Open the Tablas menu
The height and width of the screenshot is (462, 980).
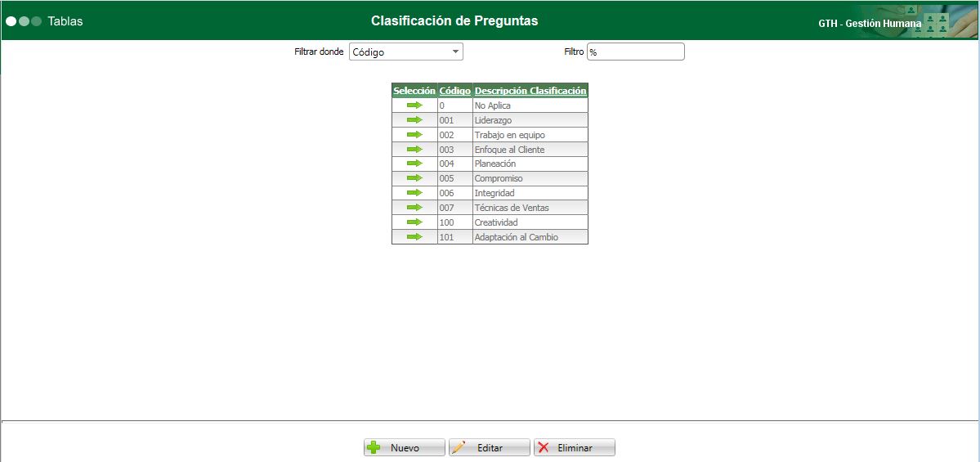pyautogui.click(x=65, y=21)
